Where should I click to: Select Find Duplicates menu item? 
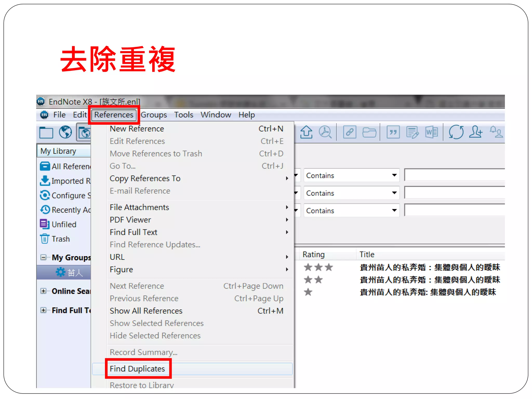[138, 369]
